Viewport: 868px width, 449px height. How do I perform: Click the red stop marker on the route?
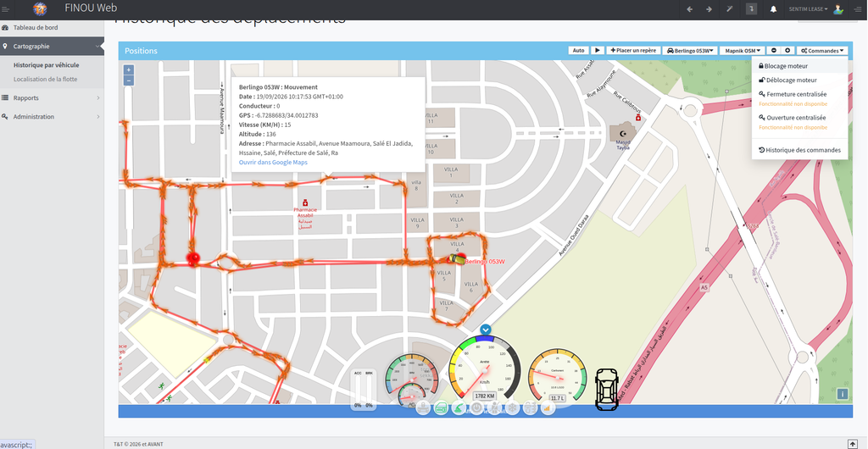pyautogui.click(x=193, y=258)
